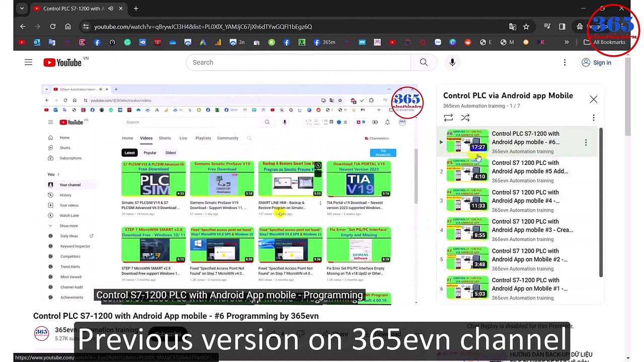Viewport: 644px width, 362px height.
Task: Go back to the previous page
Action: [x=23, y=27]
